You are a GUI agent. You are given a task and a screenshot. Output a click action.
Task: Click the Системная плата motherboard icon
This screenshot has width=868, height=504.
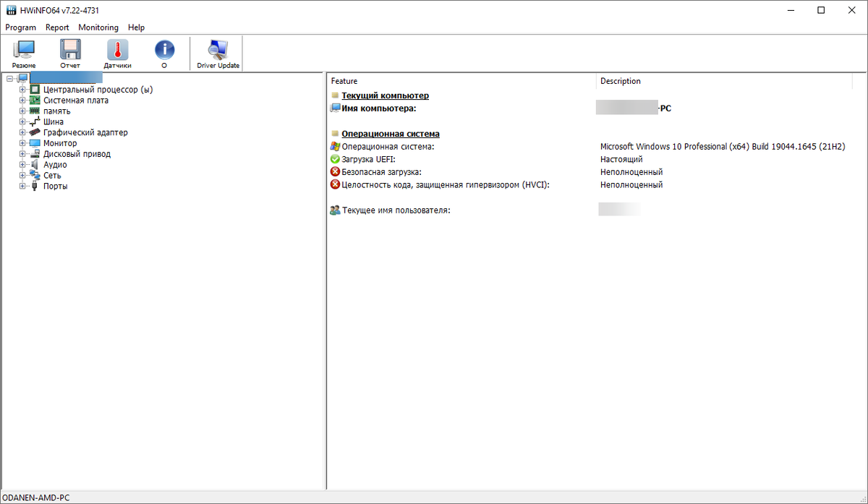coord(35,101)
